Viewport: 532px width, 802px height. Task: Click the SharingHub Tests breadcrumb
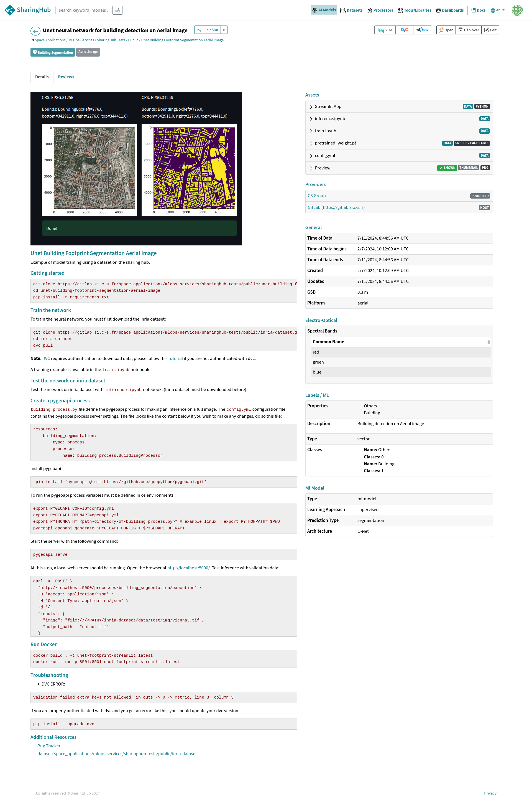111,40
